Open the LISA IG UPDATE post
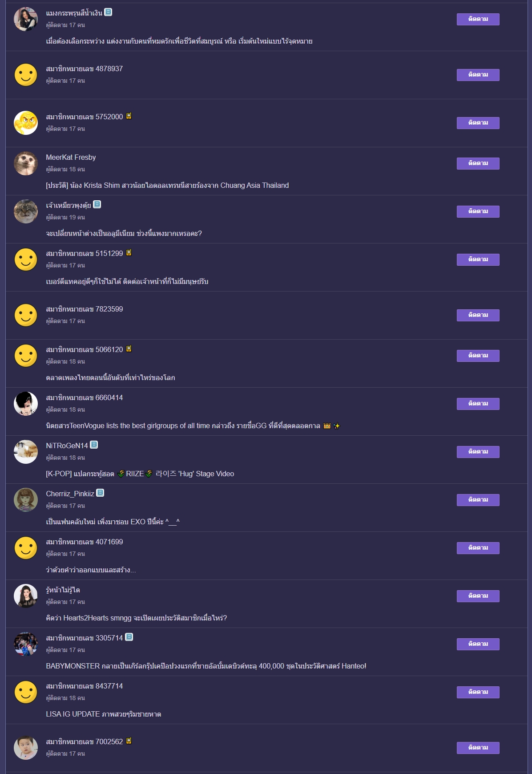532x774 pixels. pos(104,714)
